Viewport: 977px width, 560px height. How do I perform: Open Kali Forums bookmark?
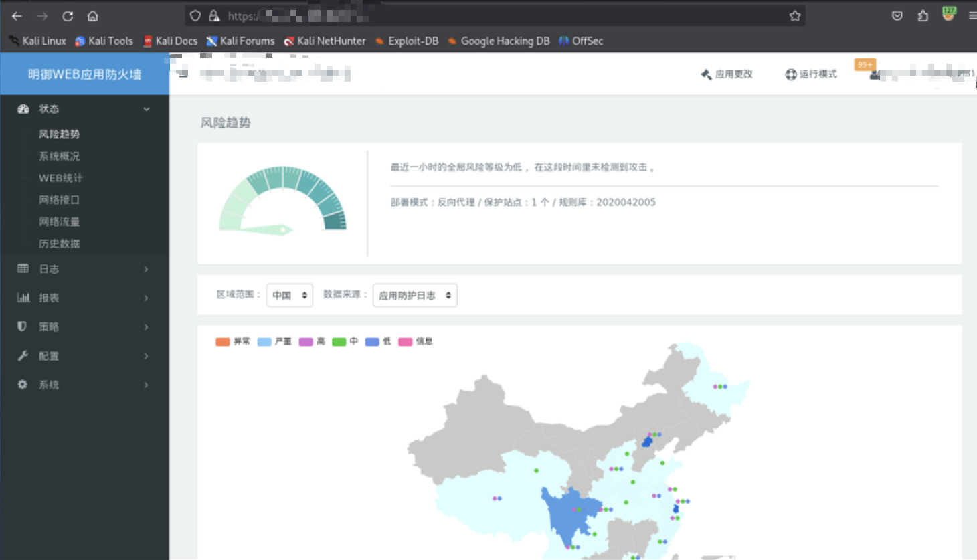click(240, 41)
